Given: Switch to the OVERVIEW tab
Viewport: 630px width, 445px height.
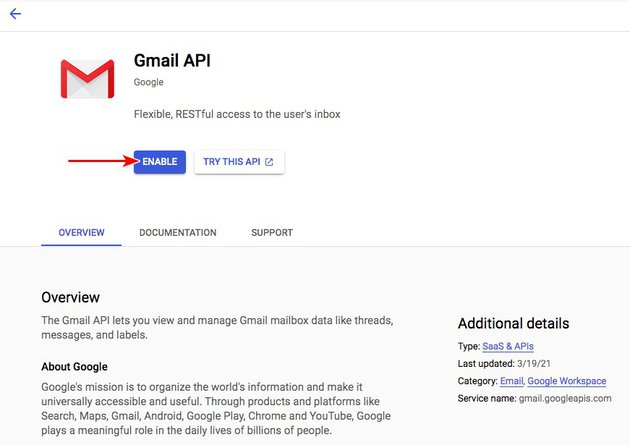Looking at the screenshot, I should 81,233.
